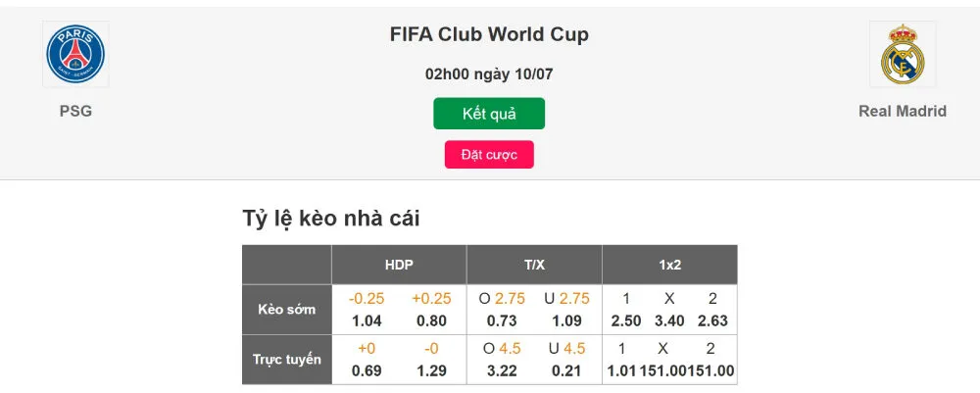Select the HDP column header
Image resolution: width=980 pixels, height=393 pixels.
click(x=399, y=265)
